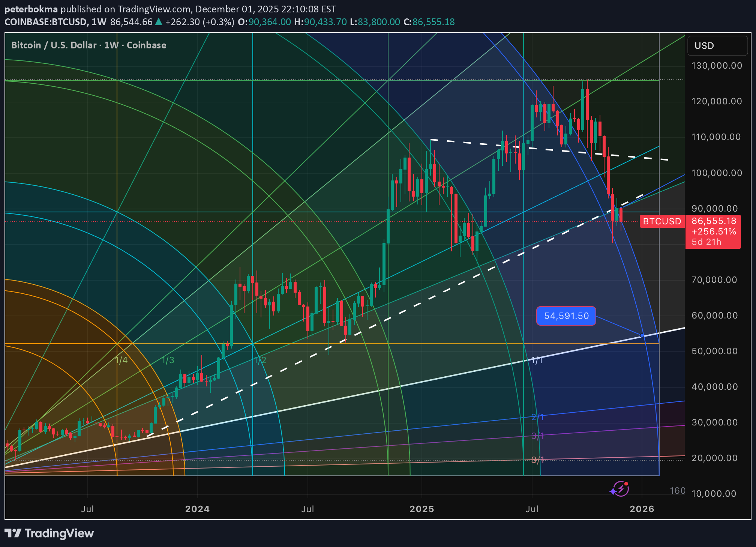Click the COINBASE:BTCUSD ticker in header
The height and width of the screenshot is (547, 756).
[x=45, y=22]
